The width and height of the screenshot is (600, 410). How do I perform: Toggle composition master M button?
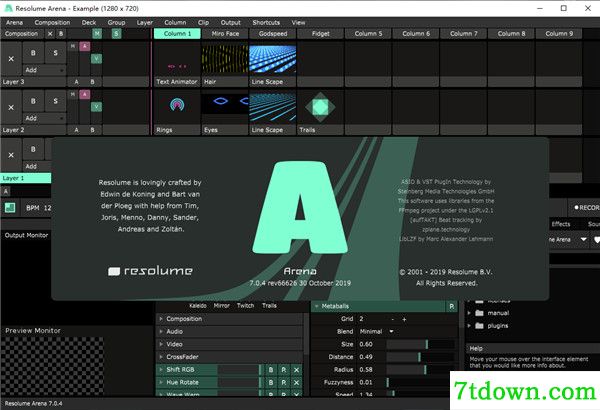click(97, 34)
